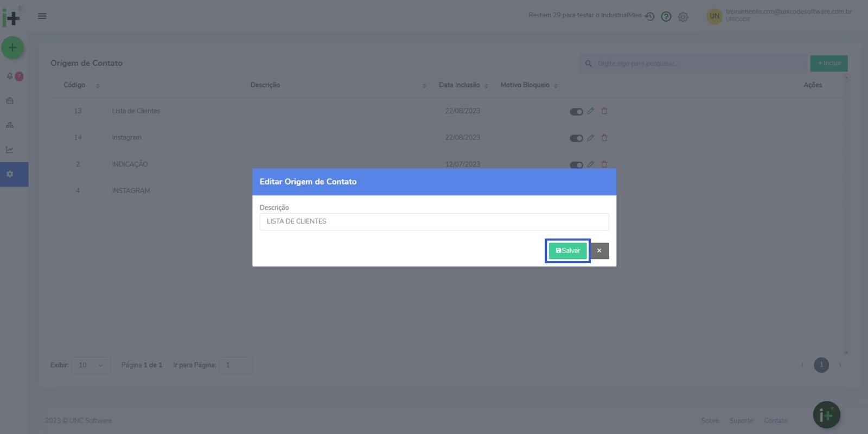This screenshot has height=434, width=868.
Task: Open the reports chart item in sidebar
Action: tap(10, 149)
